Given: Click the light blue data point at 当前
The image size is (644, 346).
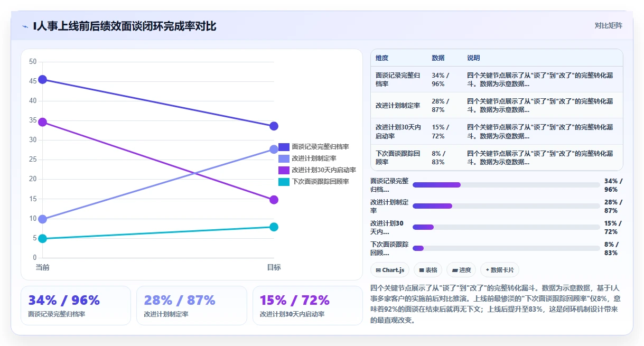Looking at the screenshot, I should click(43, 219).
